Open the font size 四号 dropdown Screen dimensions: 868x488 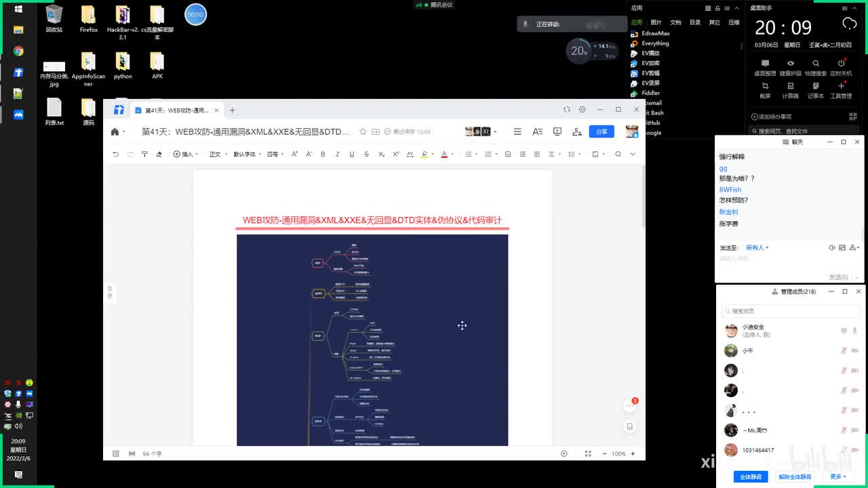275,155
